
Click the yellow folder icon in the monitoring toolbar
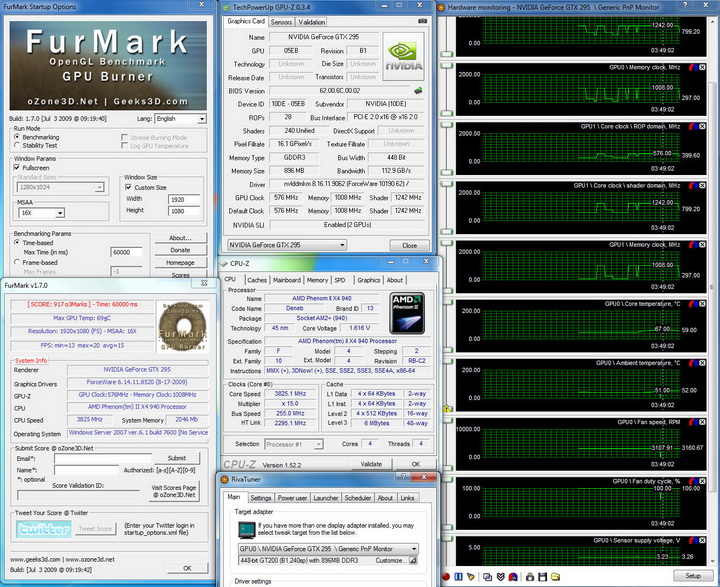pyautogui.click(x=555, y=576)
